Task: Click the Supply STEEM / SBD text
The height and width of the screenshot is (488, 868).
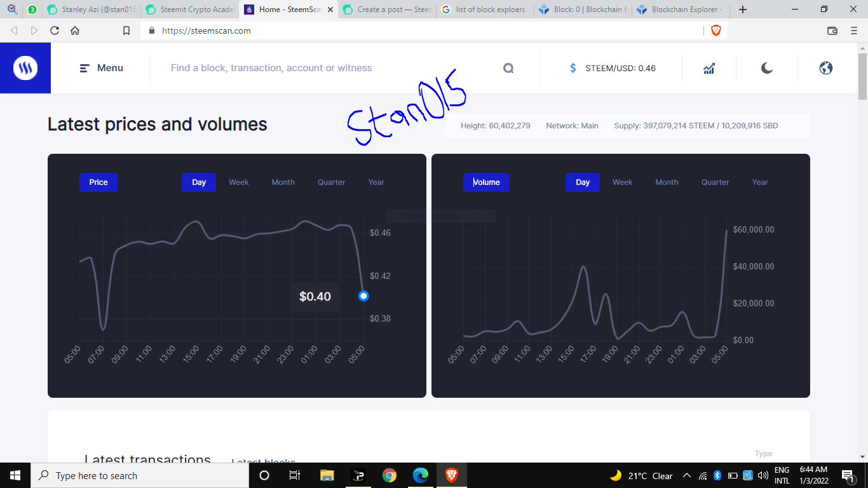Action: pos(696,126)
